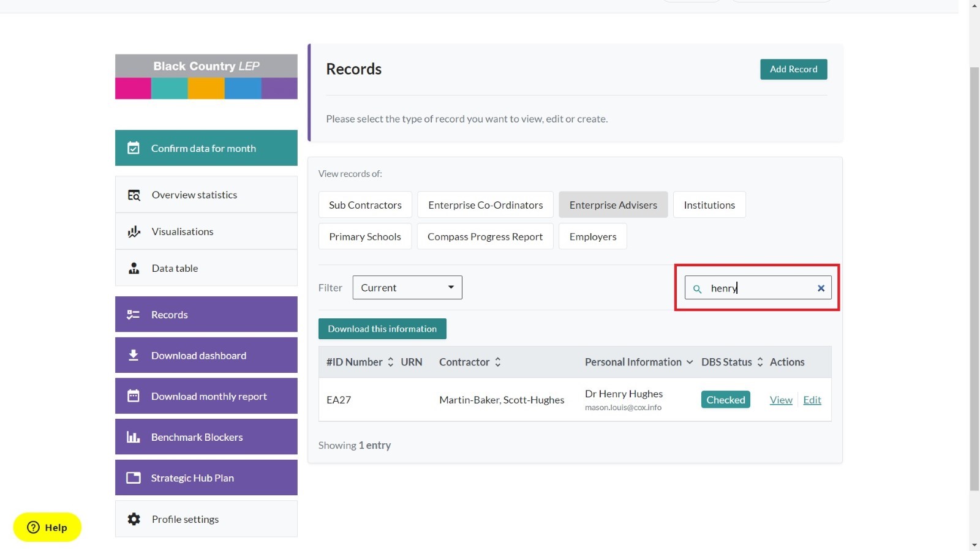Screen dimensions: 980x551
Task: Click the Benchmark Blockers bar chart icon
Action: [134, 437]
